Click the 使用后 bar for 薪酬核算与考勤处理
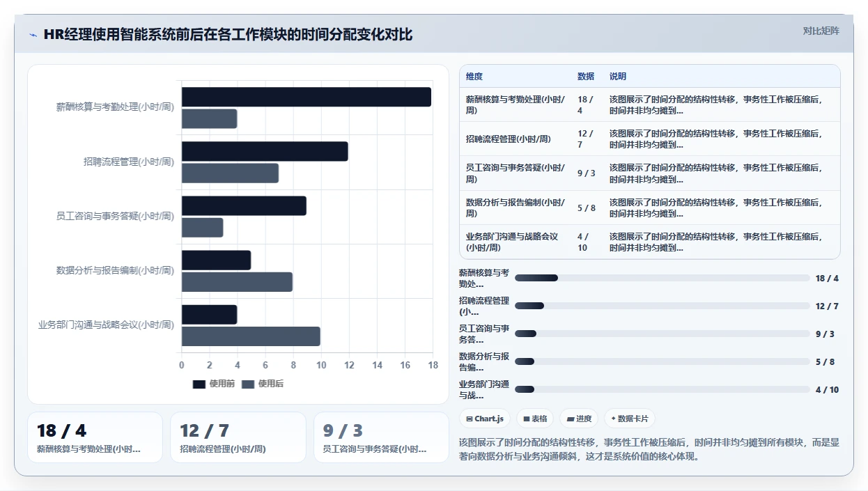Screen dimensions: 868x491 (210, 118)
